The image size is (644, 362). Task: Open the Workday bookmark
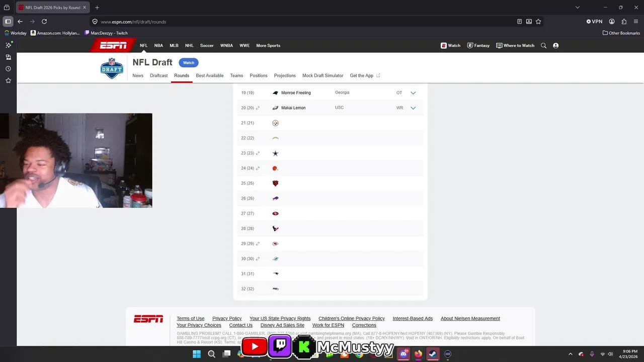pyautogui.click(x=15, y=33)
